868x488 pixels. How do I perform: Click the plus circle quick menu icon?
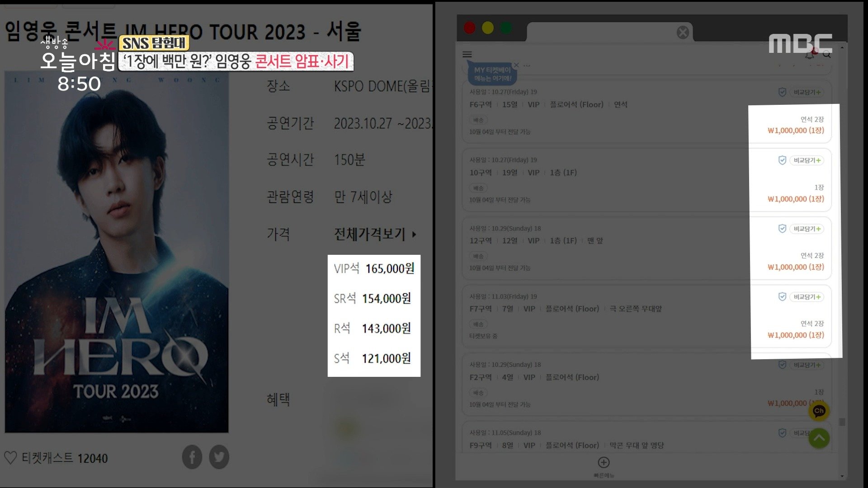(x=604, y=462)
